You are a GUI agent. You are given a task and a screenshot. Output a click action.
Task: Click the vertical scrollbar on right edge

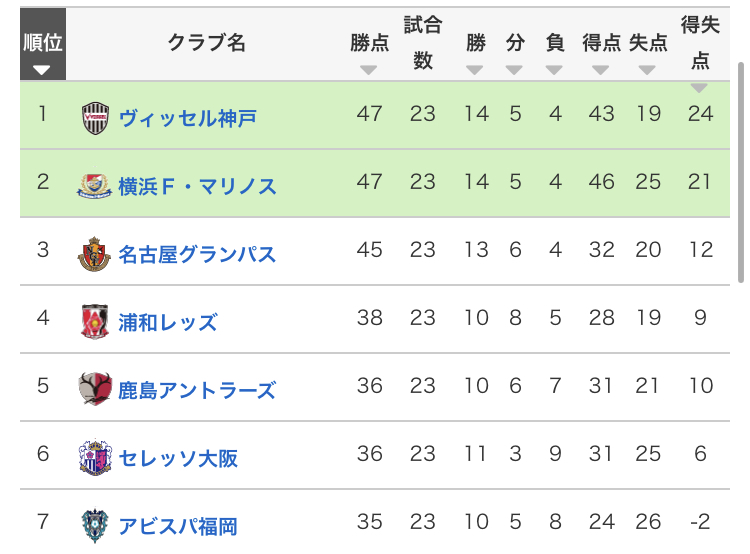pyautogui.click(x=741, y=172)
